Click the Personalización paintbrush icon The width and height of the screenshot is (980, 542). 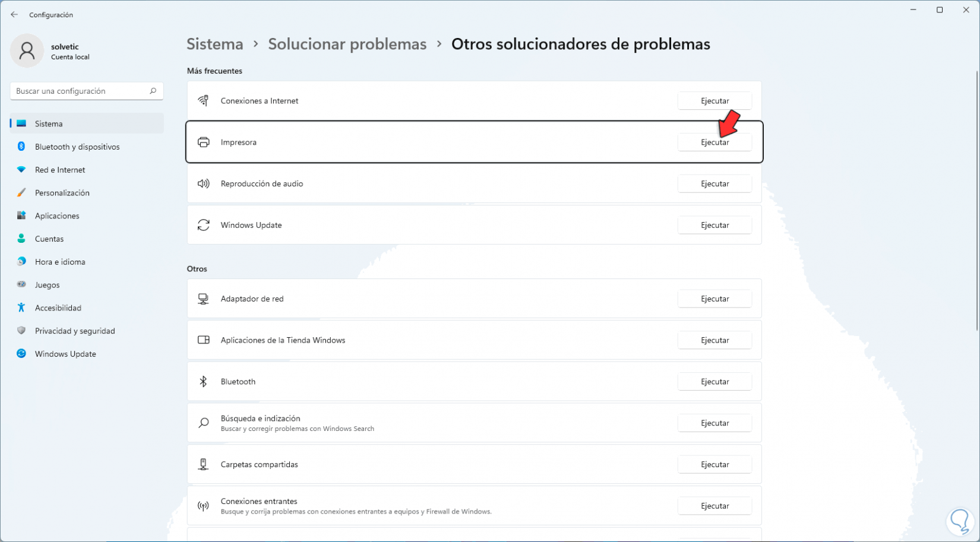click(21, 193)
